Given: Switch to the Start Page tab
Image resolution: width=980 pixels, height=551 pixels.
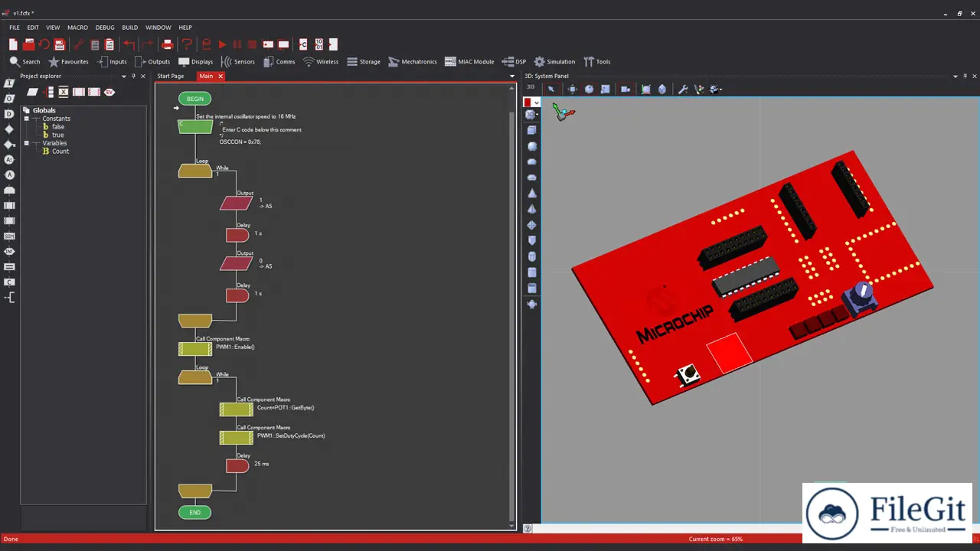Looking at the screenshot, I should pos(171,76).
